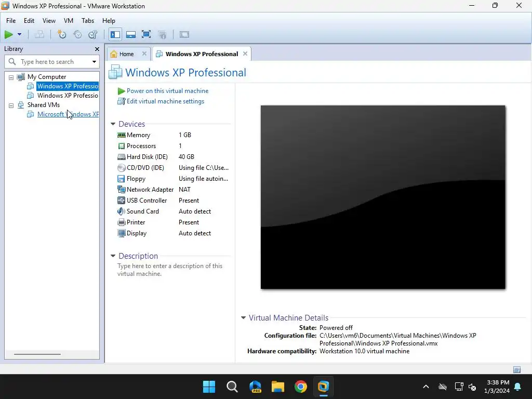The width and height of the screenshot is (532, 399).
Task: Open the VM menu
Action: 69,21
